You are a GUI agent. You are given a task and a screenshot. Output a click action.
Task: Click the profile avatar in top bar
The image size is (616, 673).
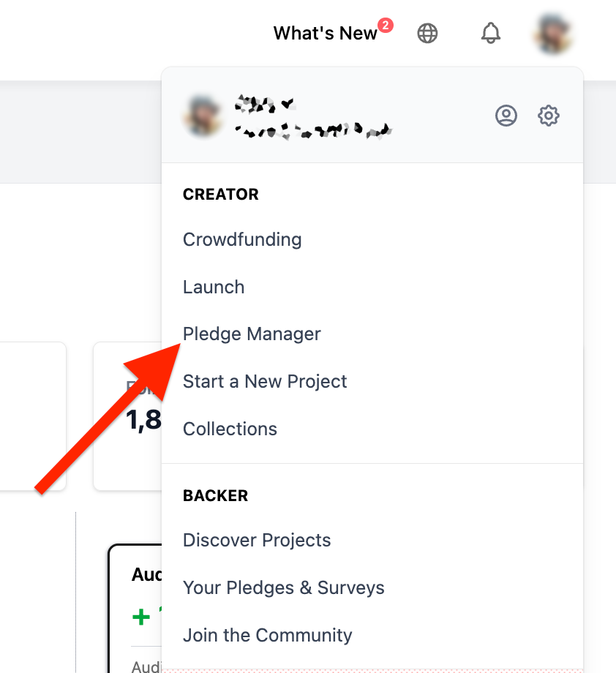click(x=553, y=33)
